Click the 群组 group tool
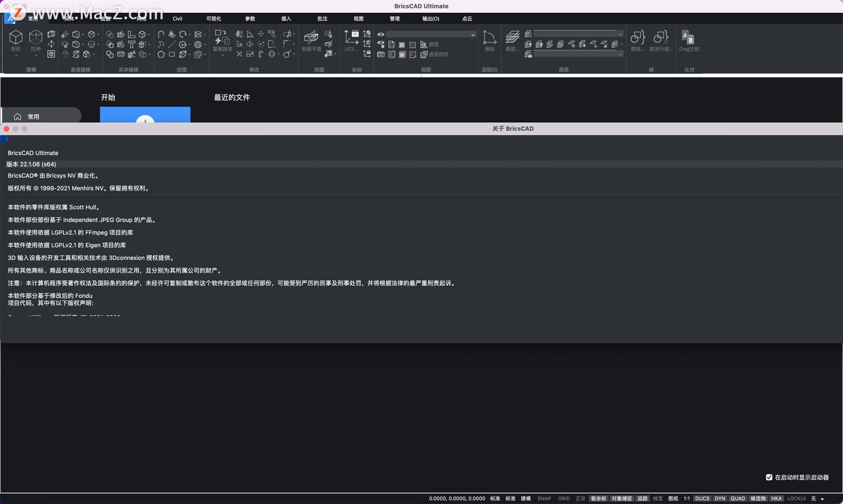This screenshot has height=504, width=843. (638, 41)
